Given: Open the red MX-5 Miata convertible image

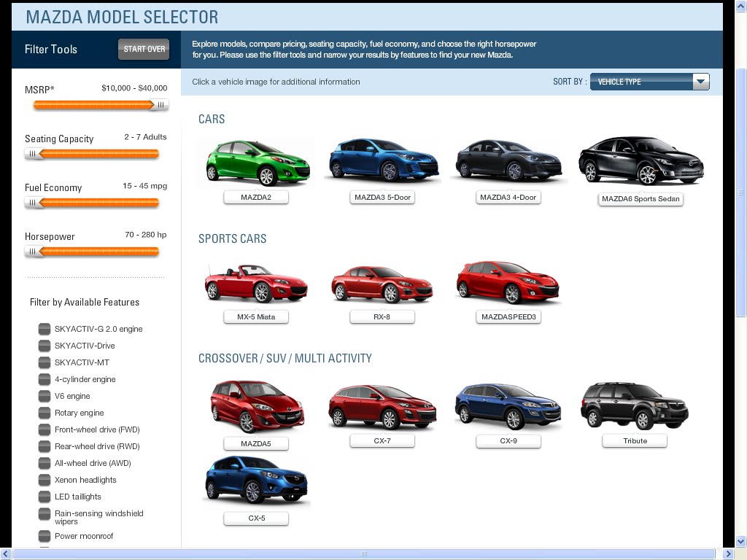Looking at the screenshot, I should (x=256, y=284).
